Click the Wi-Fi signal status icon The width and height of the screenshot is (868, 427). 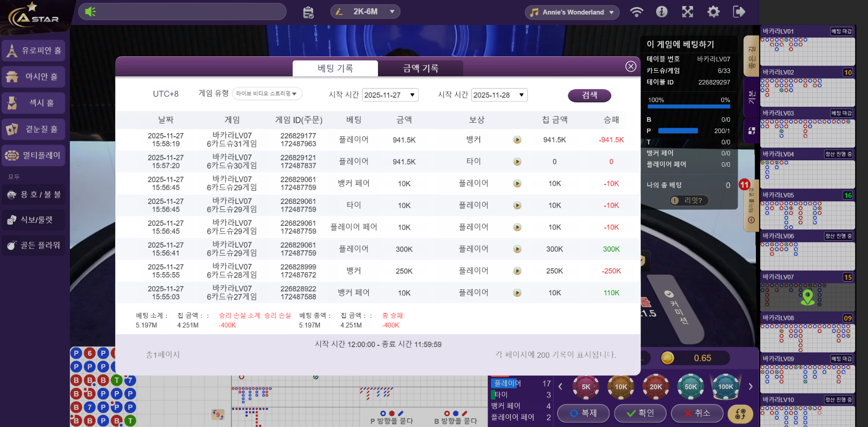tap(637, 12)
